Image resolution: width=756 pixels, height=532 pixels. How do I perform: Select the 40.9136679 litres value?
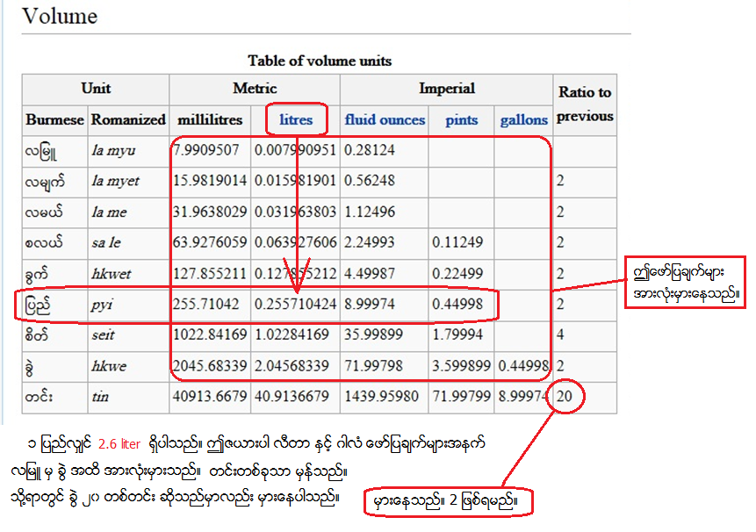point(292,396)
